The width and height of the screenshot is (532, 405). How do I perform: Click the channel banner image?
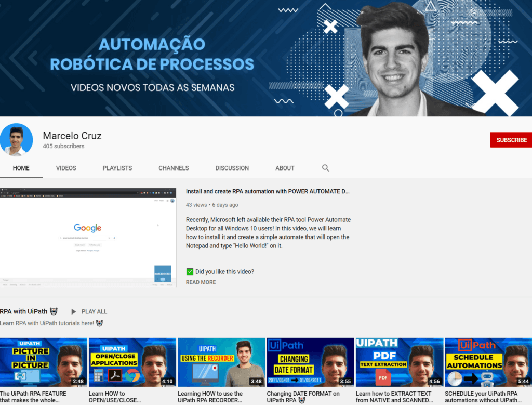266,58
